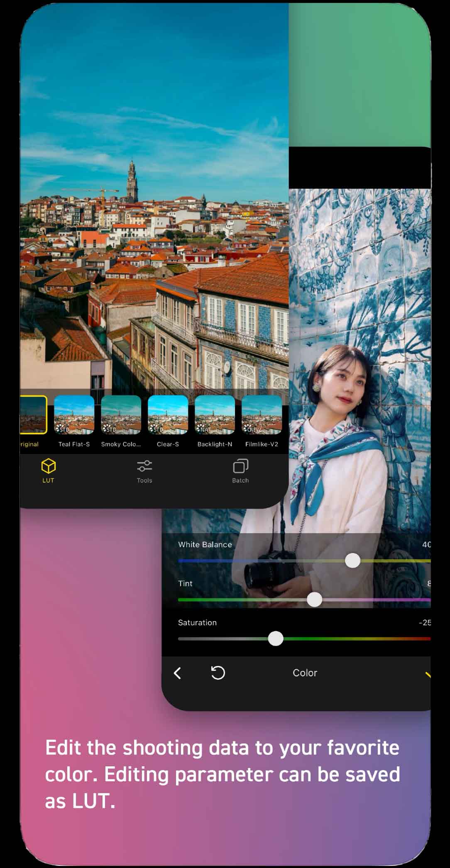
Task: Switch to the Tools sliders tab
Action: click(144, 471)
